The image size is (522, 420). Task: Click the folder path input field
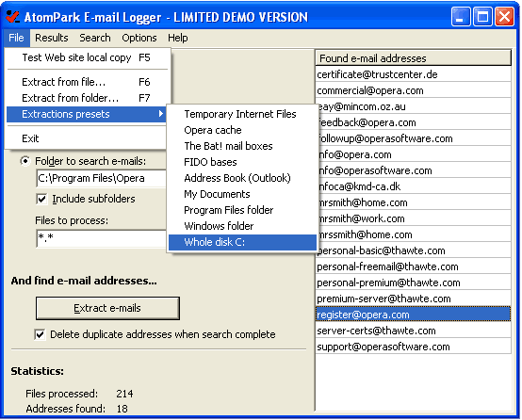[101, 178]
